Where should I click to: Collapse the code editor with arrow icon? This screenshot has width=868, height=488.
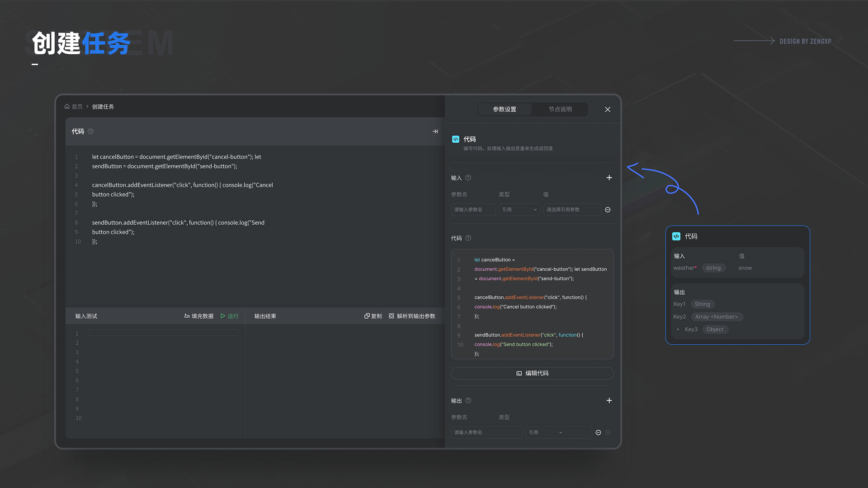(435, 131)
